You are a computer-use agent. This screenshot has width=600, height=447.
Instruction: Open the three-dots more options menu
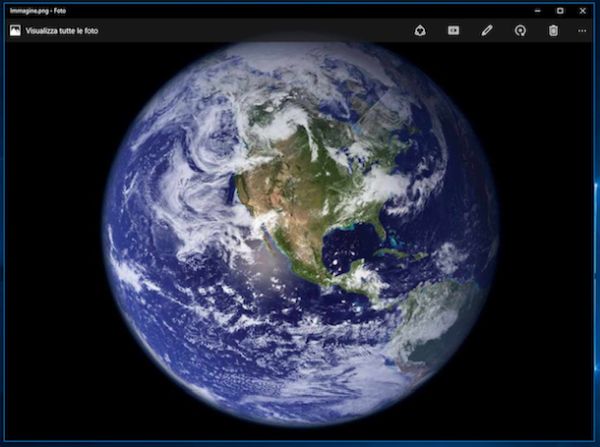click(x=582, y=31)
